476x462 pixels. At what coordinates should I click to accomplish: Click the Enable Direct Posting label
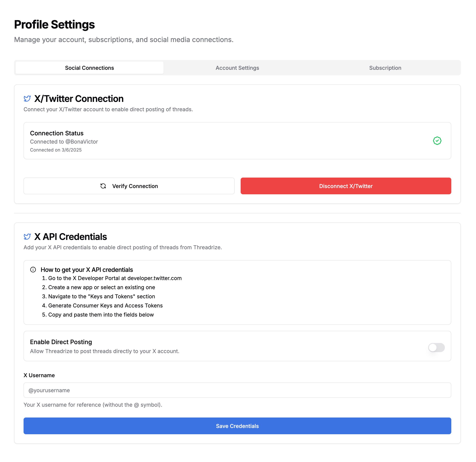click(61, 342)
